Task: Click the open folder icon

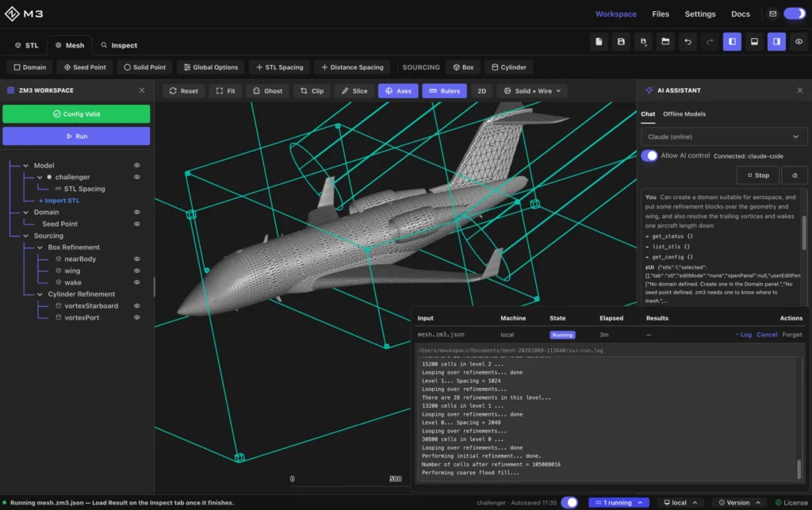Action: [x=665, y=41]
